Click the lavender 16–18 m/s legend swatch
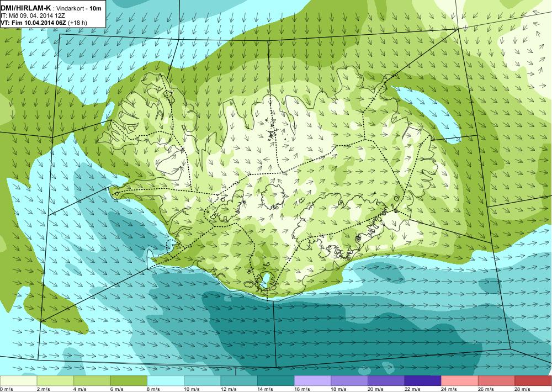This screenshot has height=392, width=552. (312, 381)
